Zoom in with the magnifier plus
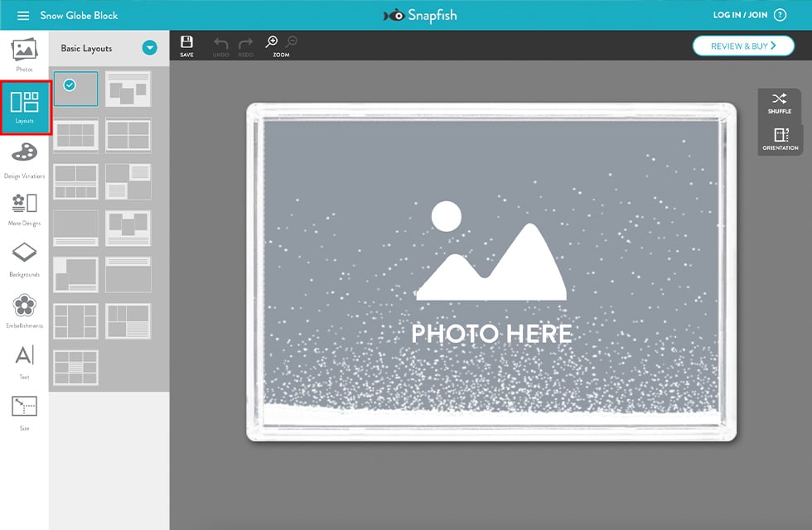The height and width of the screenshot is (530, 812). point(271,43)
